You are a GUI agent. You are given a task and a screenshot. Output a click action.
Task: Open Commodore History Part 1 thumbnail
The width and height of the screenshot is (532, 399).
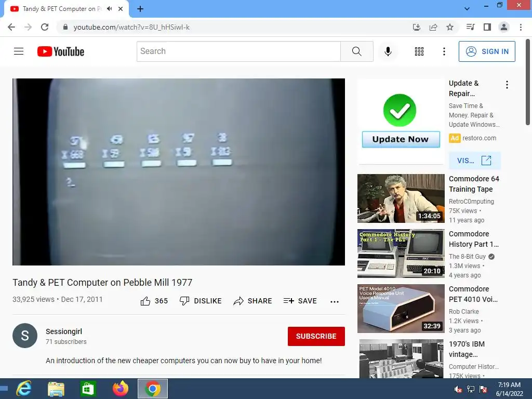pyautogui.click(x=401, y=254)
